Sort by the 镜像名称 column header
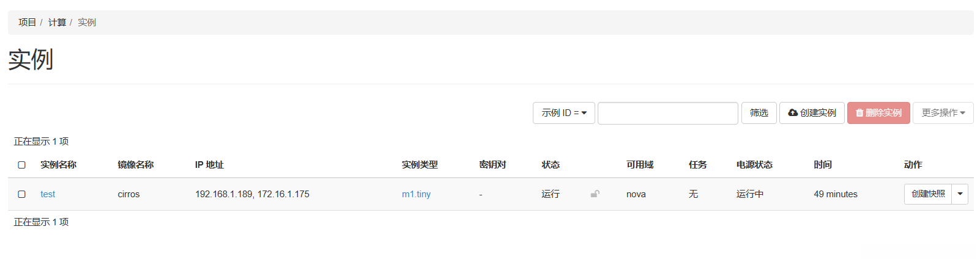This screenshot has width=980, height=265. point(135,165)
